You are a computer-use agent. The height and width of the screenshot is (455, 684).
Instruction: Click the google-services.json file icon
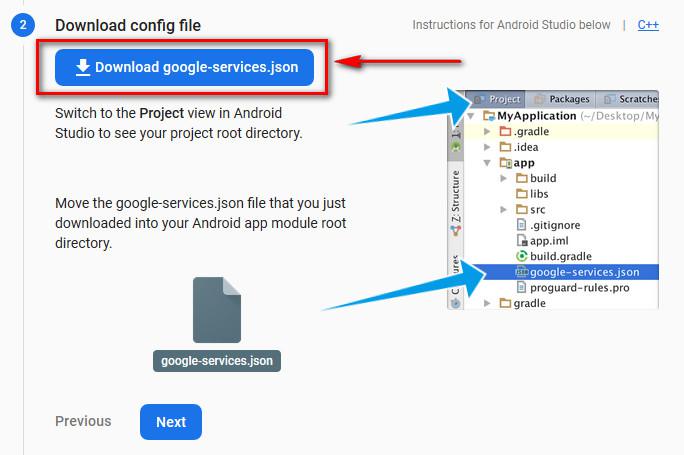coord(217,310)
